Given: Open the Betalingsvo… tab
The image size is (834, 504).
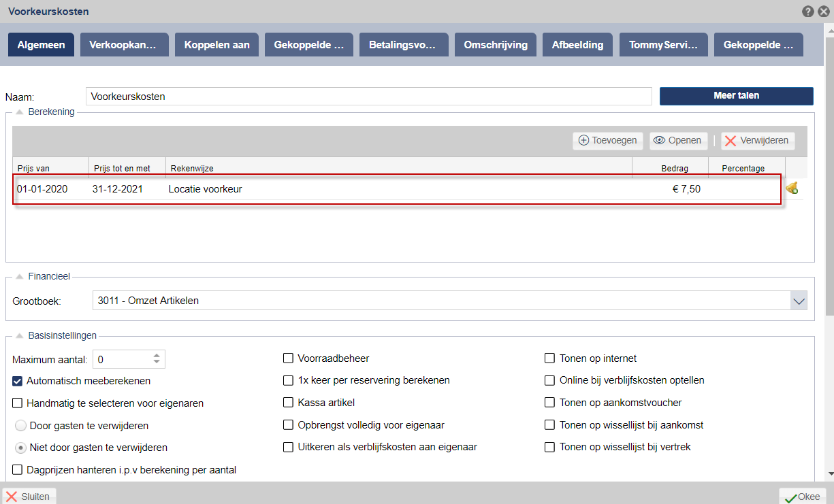Looking at the screenshot, I should pos(404,45).
